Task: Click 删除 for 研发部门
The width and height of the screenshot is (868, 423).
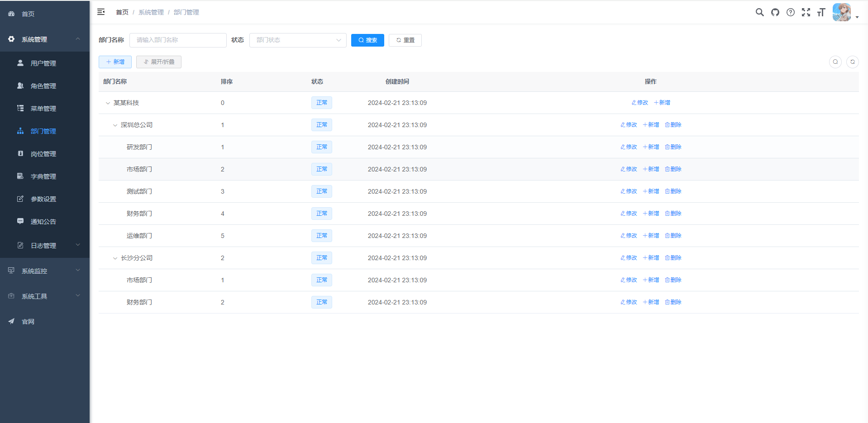Action: pyautogui.click(x=673, y=147)
